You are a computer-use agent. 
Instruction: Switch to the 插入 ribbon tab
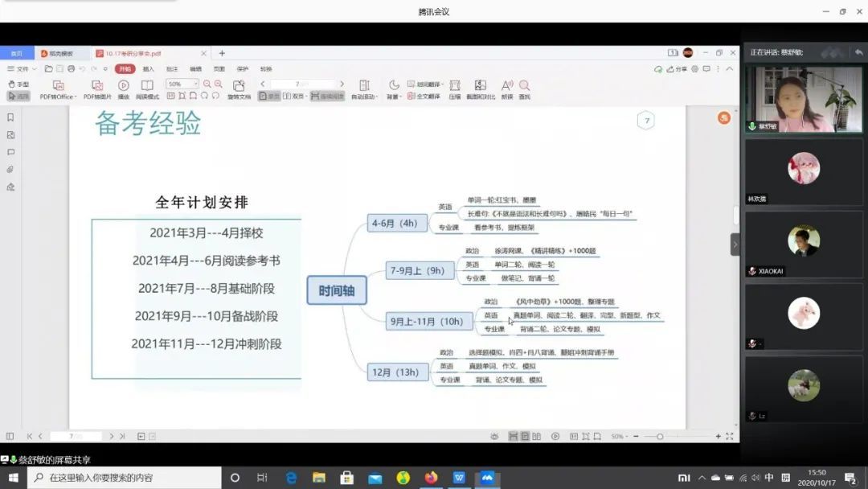149,69
